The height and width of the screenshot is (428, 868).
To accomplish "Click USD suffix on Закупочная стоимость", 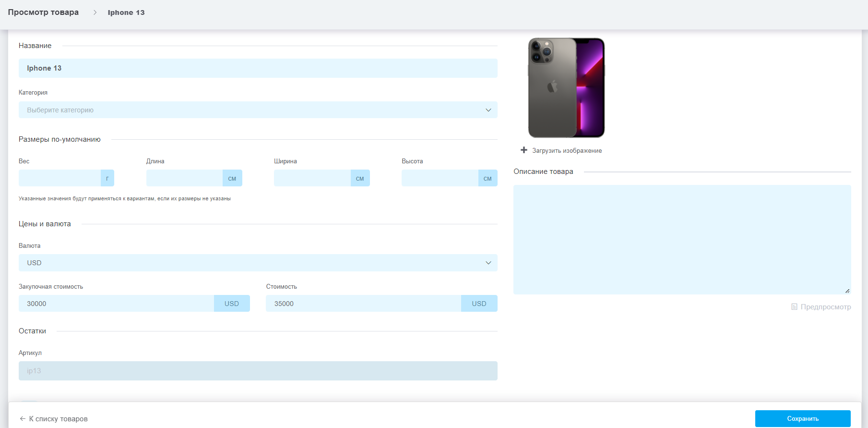I will pyautogui.click(x=232, y=304).
